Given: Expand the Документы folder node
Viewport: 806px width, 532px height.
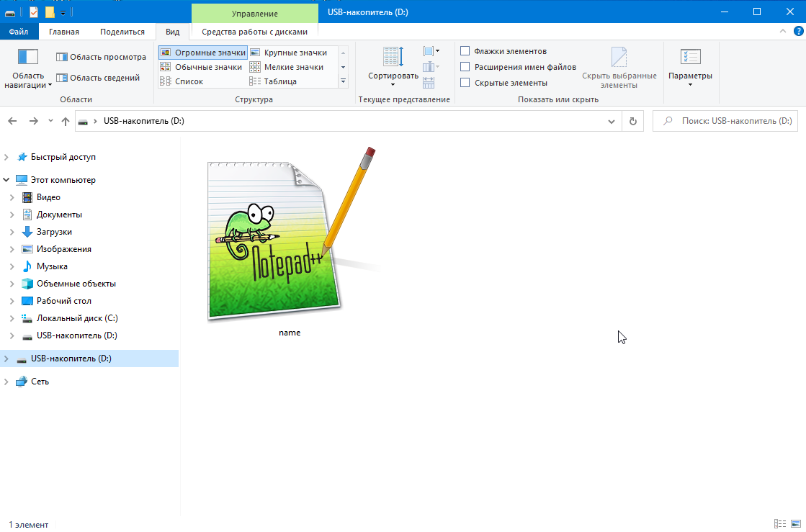Looking at the screenshot, I should click(12, 215).
